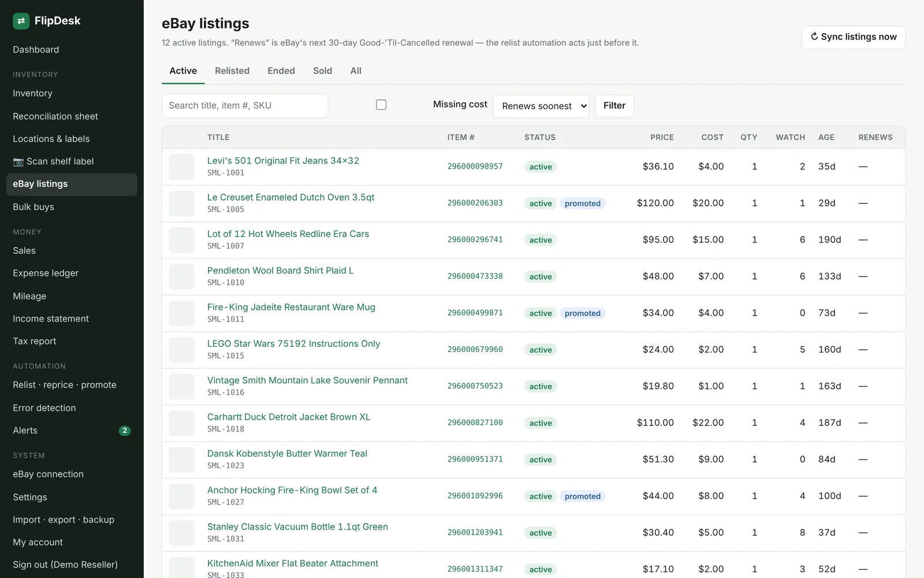Screen dimensions: 924x578
Task: Click the WATCH column header
Action: pos(790,138)
